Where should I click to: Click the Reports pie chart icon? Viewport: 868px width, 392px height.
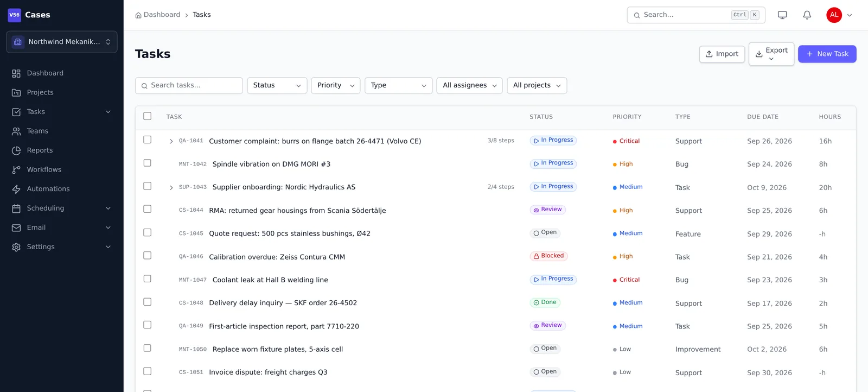16,150
